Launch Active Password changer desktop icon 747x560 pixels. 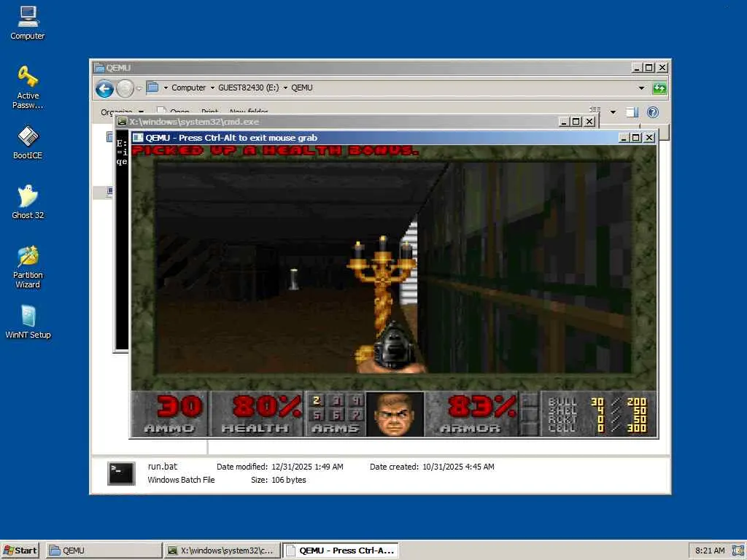pyautogui.click(x=28, y=87)
